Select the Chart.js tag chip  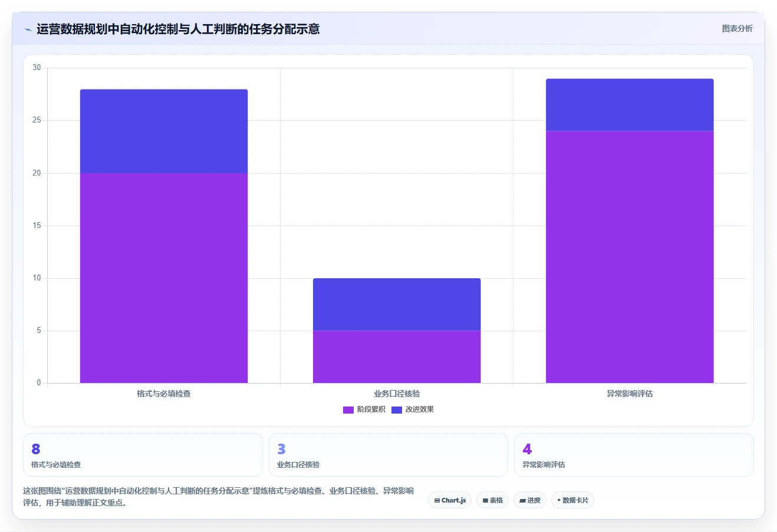(x=450, y=500)
